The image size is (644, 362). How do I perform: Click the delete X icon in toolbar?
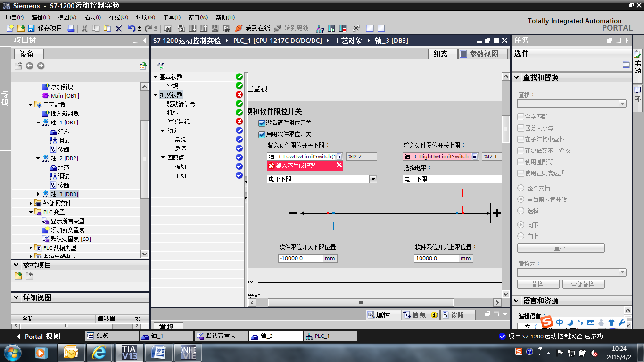(119, 28)
